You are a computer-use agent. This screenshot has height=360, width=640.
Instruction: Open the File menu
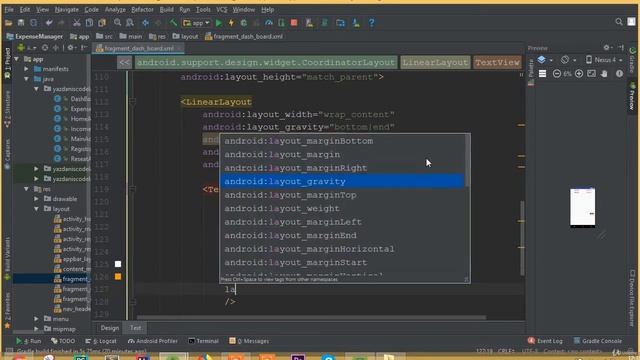point(9,9)
